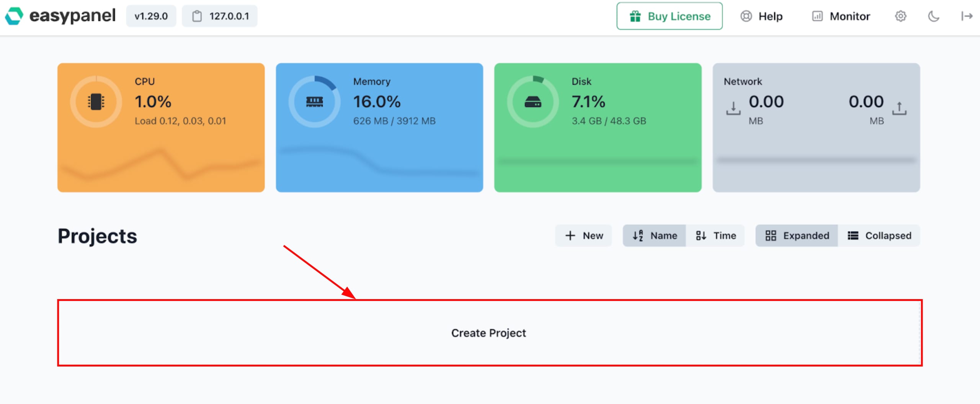Click the network download arrow icon

[x=733, y=108]
